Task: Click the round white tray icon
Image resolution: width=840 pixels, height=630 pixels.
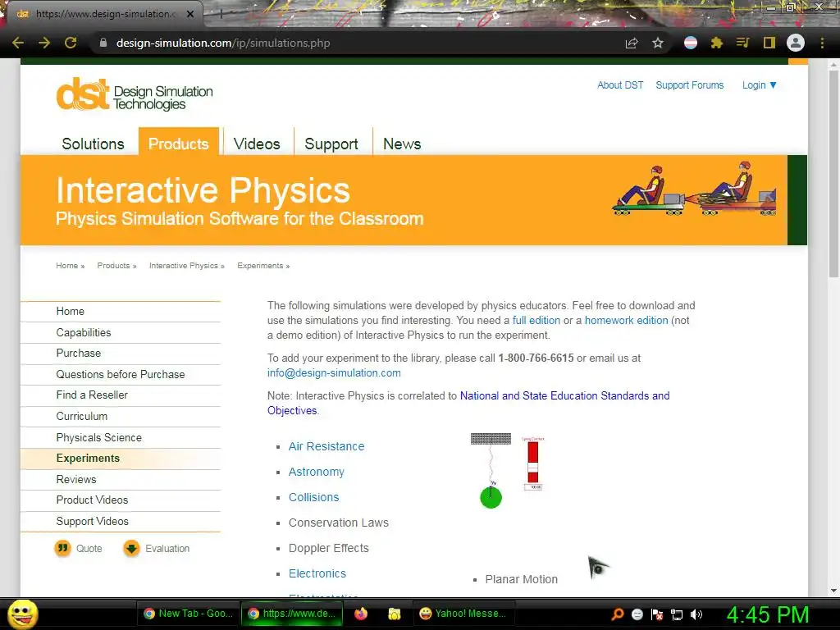Action: click(637, 614)
